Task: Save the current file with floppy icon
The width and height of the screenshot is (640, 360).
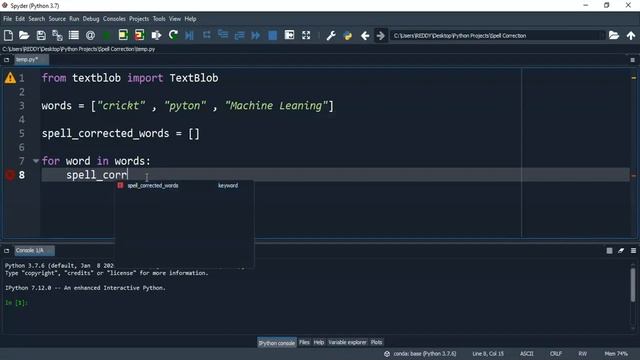Action: pyautogui.click(x=41, y=36)
